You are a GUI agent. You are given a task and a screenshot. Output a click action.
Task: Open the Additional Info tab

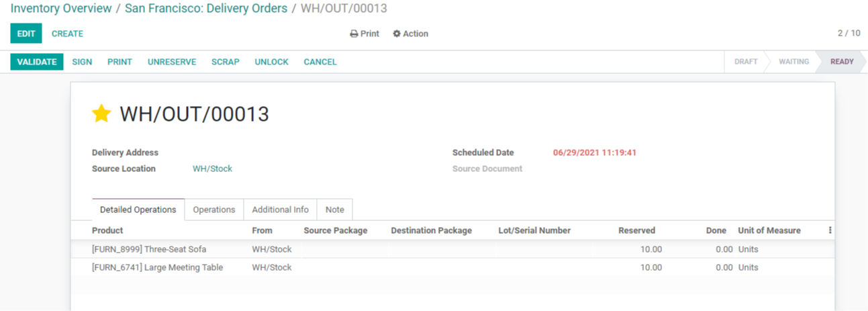coord(280,210)
